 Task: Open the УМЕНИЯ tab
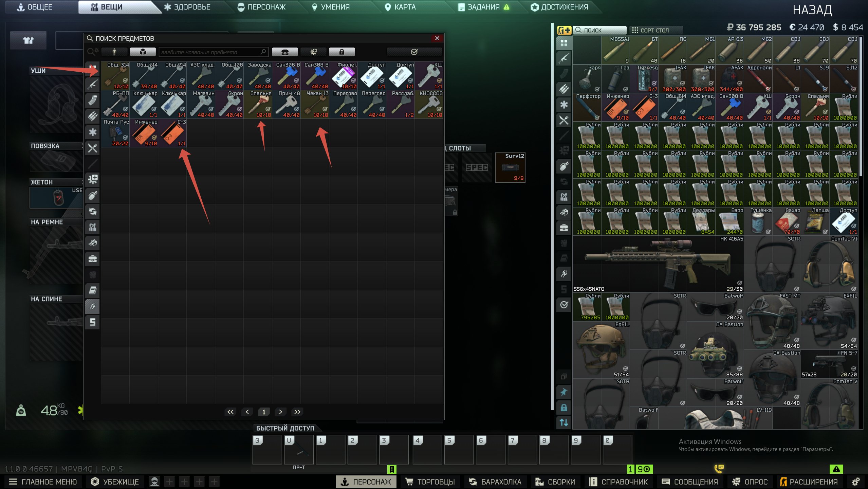[331, 7]
